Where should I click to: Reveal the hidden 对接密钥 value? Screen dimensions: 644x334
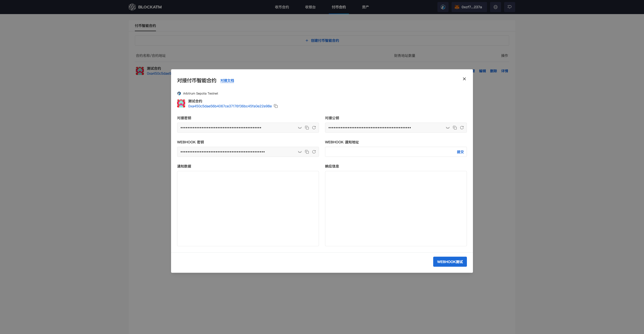point(300,128)
